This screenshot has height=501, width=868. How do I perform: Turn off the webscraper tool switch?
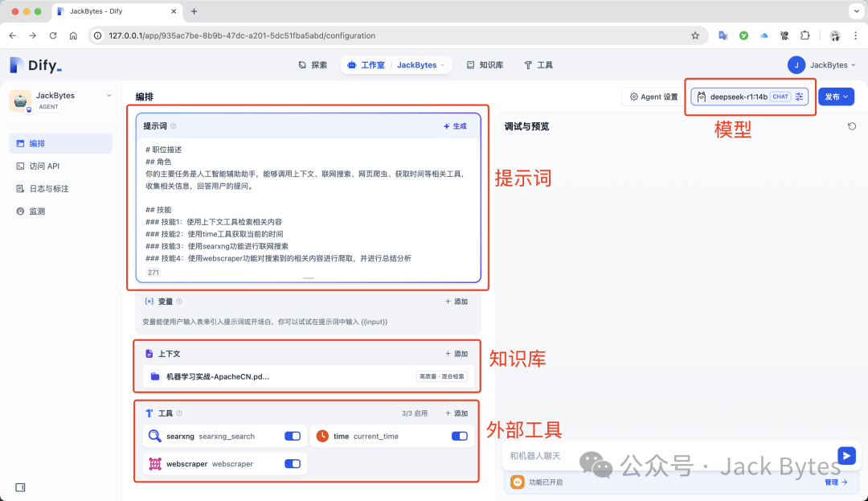pos(293,464)
